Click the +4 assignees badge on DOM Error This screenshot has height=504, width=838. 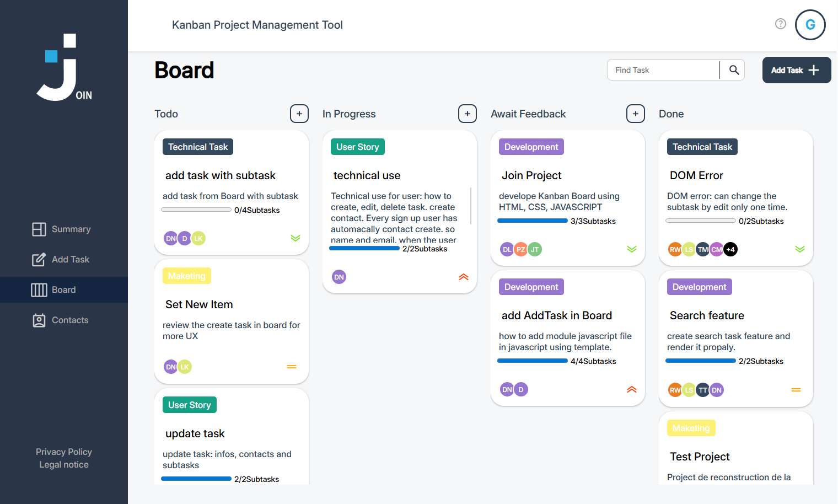(730, 249)
